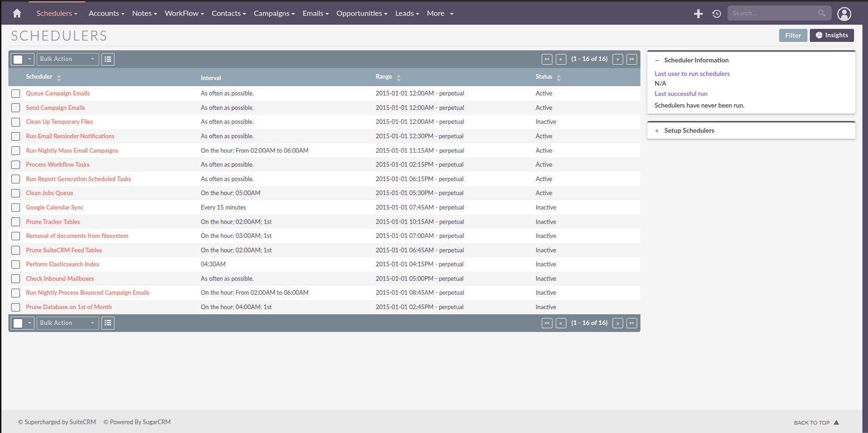Open the Bulk Action dropdown
This screenshot has height=433, width=868.
(67, 59)
